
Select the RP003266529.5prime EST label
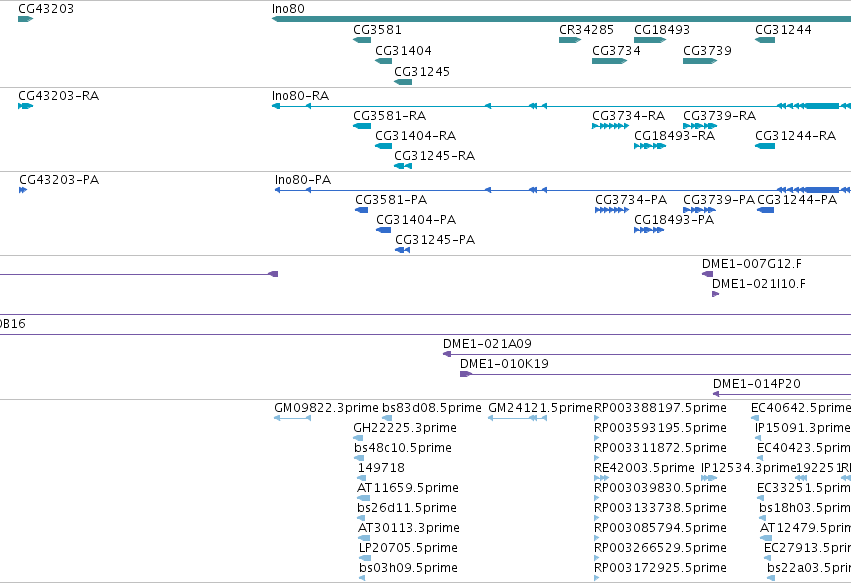661,548
